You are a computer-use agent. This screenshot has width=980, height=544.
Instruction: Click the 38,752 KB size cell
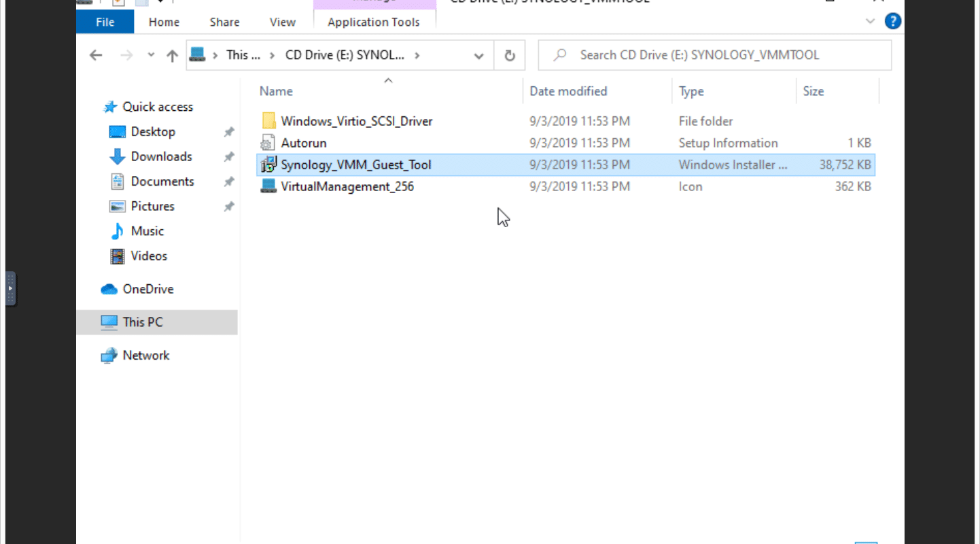tap(845, 165)
